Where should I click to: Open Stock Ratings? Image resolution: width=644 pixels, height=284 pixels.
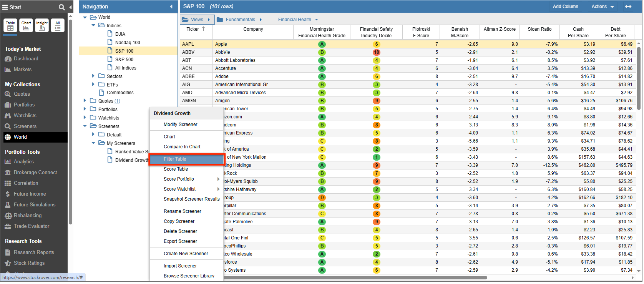pos(29,263)
